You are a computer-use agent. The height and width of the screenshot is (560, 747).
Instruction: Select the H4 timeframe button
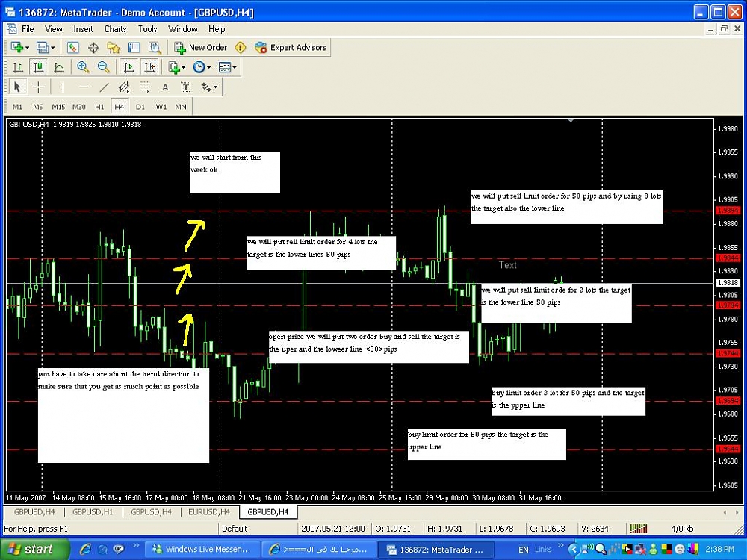pyautogui.click(x=119, y=107)
